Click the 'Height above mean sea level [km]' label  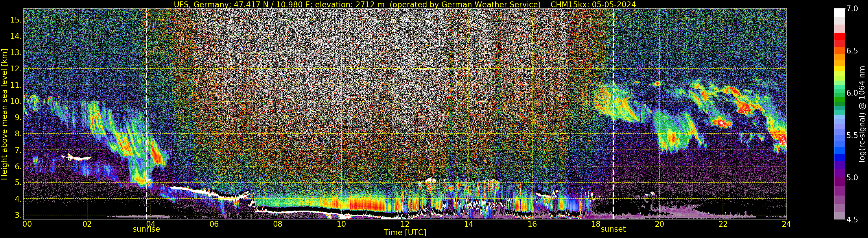pyautogui.click(x=4, y=114)
